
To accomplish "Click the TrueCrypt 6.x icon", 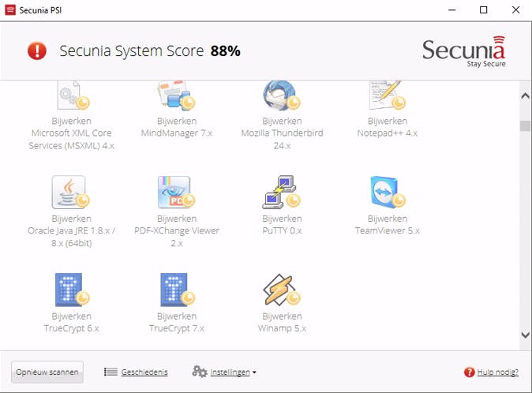I will click(72, 290).
